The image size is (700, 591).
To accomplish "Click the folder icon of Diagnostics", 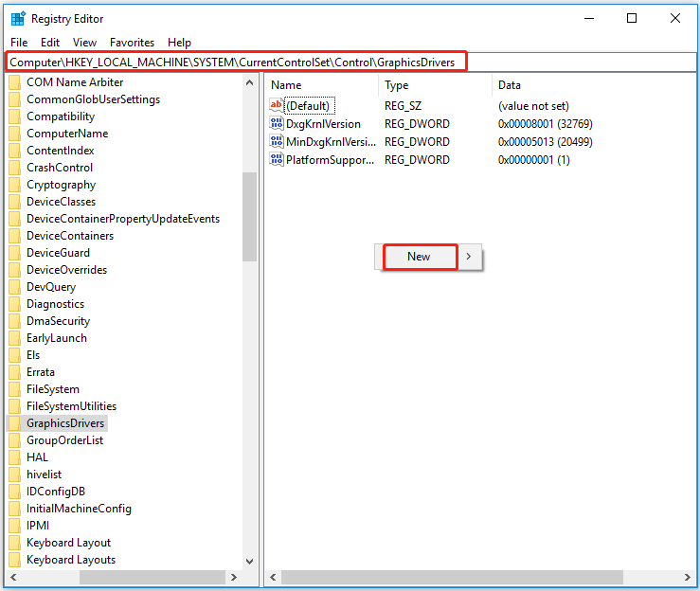I will (15, 303).
